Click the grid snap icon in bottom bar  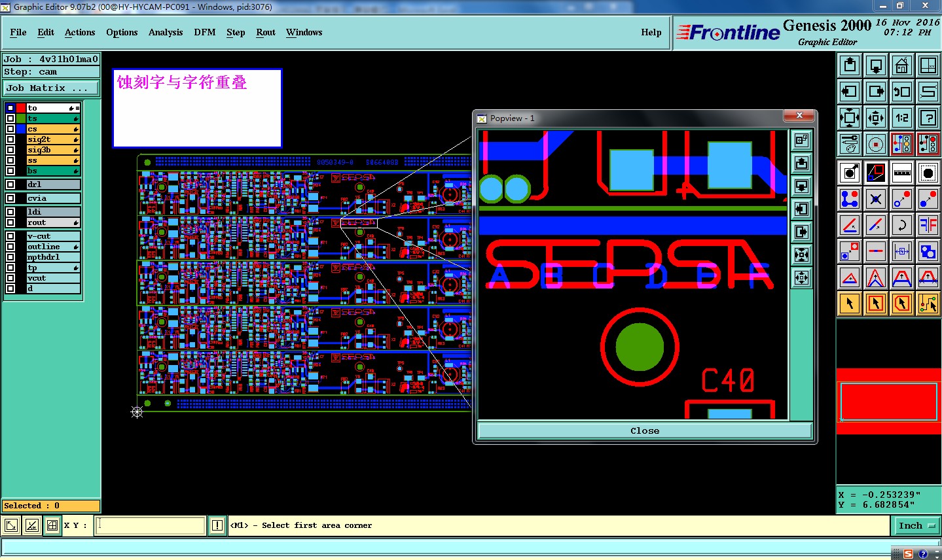point(52,525)
